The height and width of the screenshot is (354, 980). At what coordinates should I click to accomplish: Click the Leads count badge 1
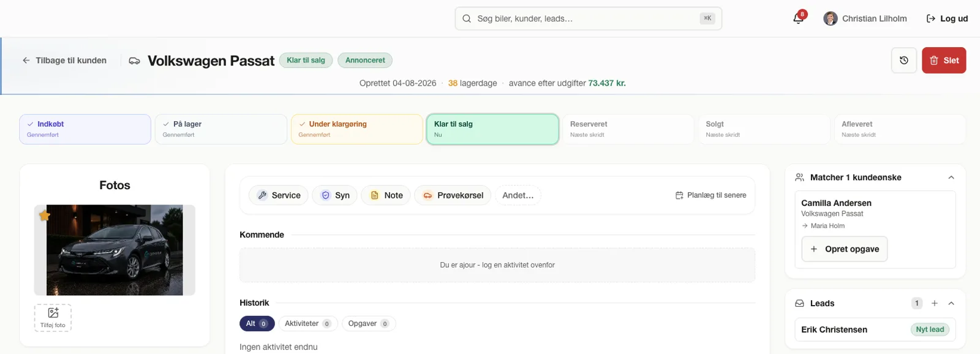click(x=917, y=303)
